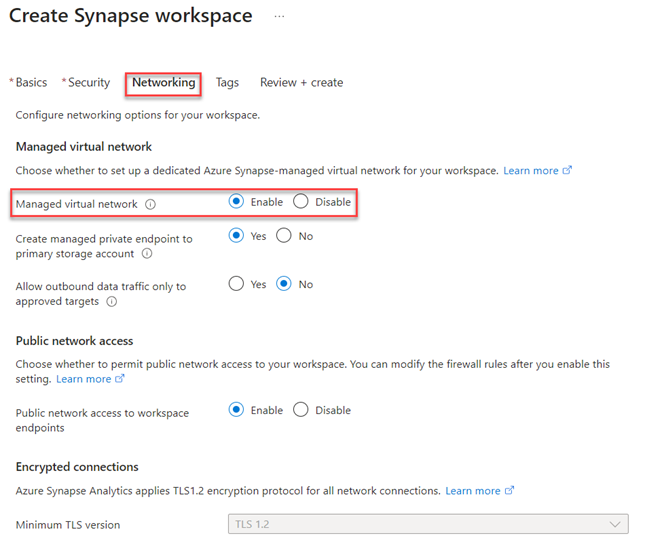
Task: Click the 'Allow outbound data traffic only' label
Action: coord(101,294)
